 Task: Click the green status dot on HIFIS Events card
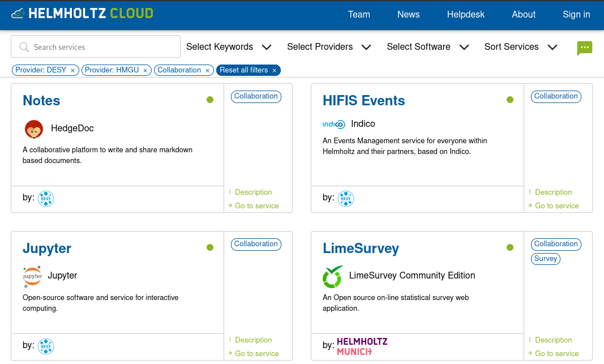coord(510,100)
